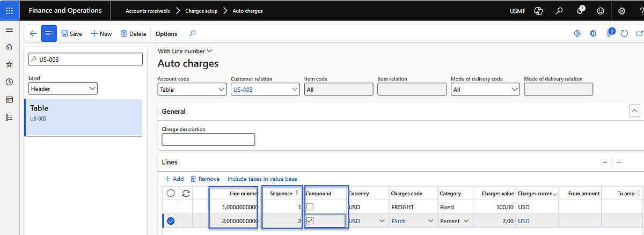Collapse the General section
The width and height of the screenshot is (644, 235).
pos(634,111)
